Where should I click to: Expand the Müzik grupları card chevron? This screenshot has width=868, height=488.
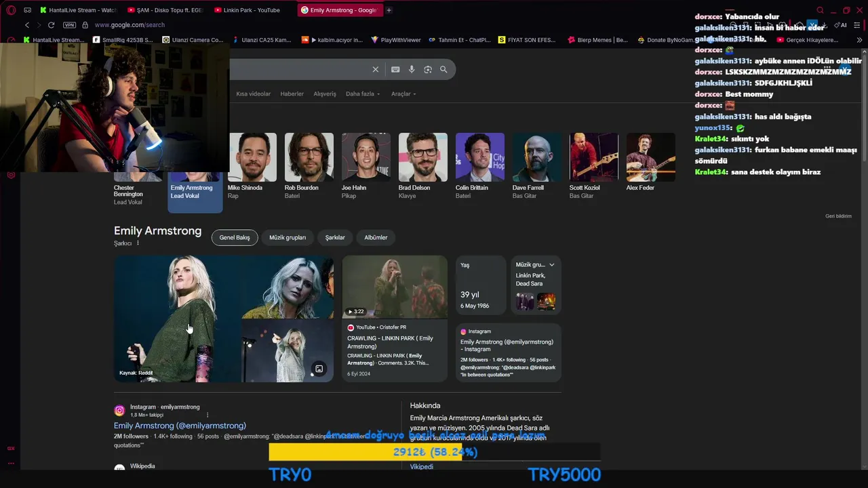click(x=552, y=265)
